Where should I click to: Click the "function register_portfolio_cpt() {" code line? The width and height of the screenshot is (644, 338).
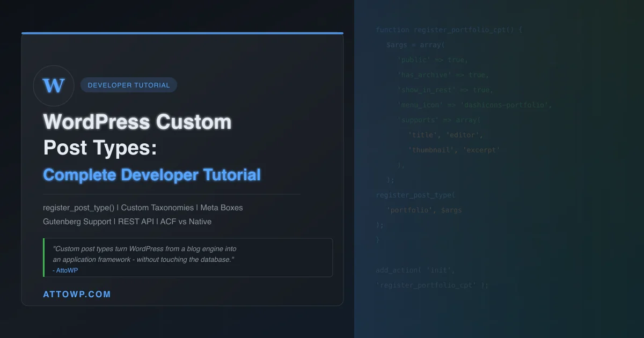click(449, 30)
